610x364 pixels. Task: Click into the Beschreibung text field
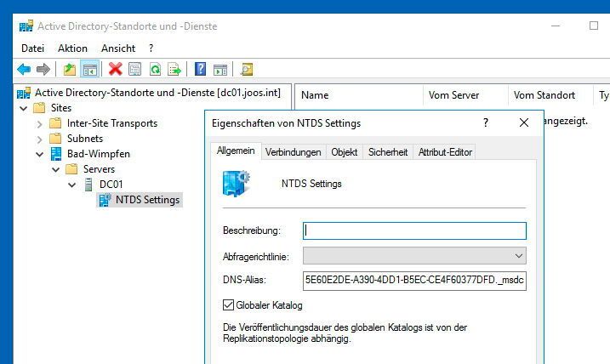(414, 230)
